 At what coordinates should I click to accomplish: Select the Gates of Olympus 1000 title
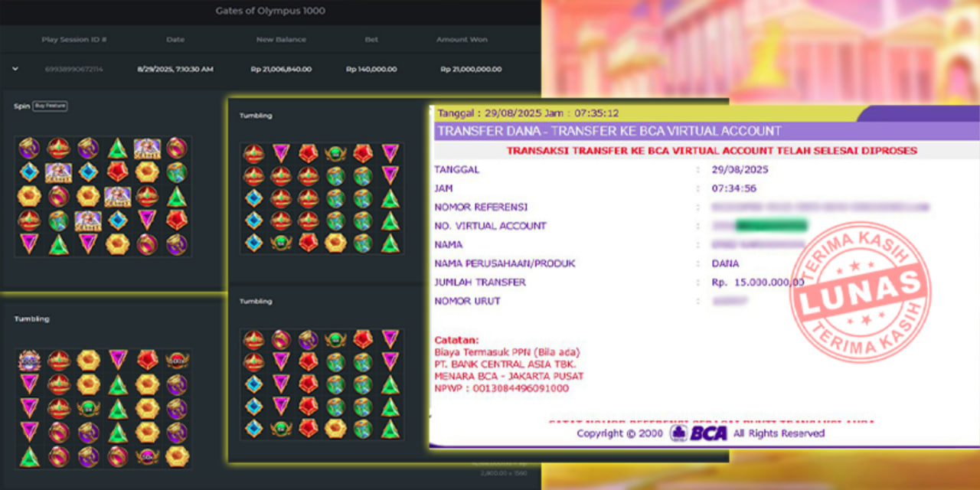pyautogui.click(x=271, y=11)
